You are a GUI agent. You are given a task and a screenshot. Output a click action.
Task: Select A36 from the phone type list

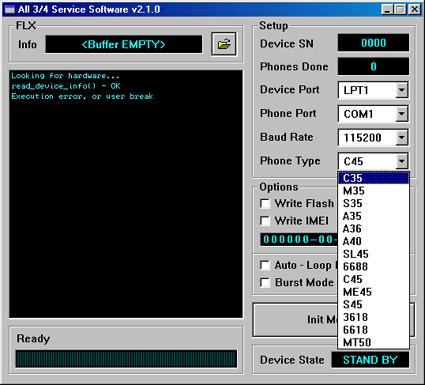[x=373, y=229]
